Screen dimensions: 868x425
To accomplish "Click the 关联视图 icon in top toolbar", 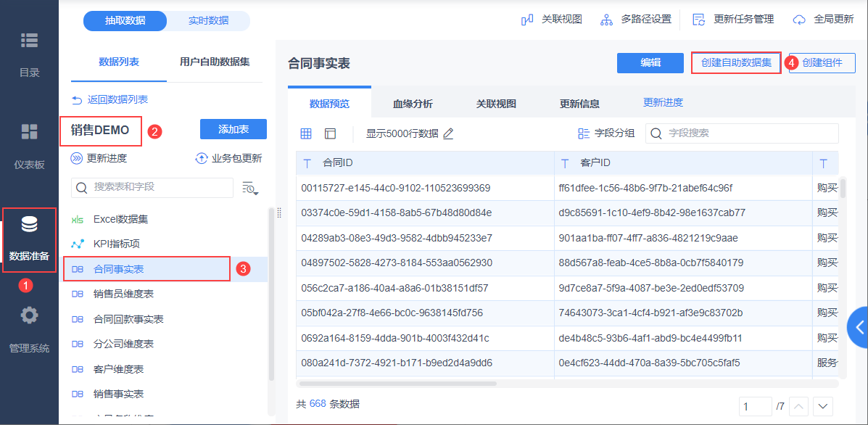I will (527, 20).
